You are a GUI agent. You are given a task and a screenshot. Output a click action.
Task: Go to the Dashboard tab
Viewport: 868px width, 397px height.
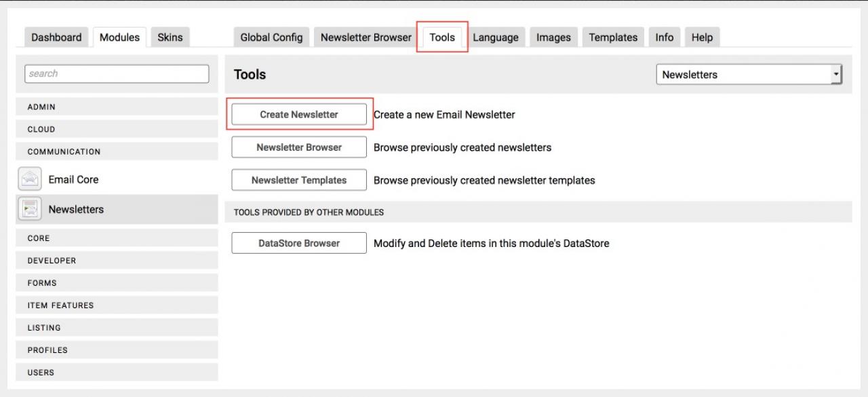point(56,37)
